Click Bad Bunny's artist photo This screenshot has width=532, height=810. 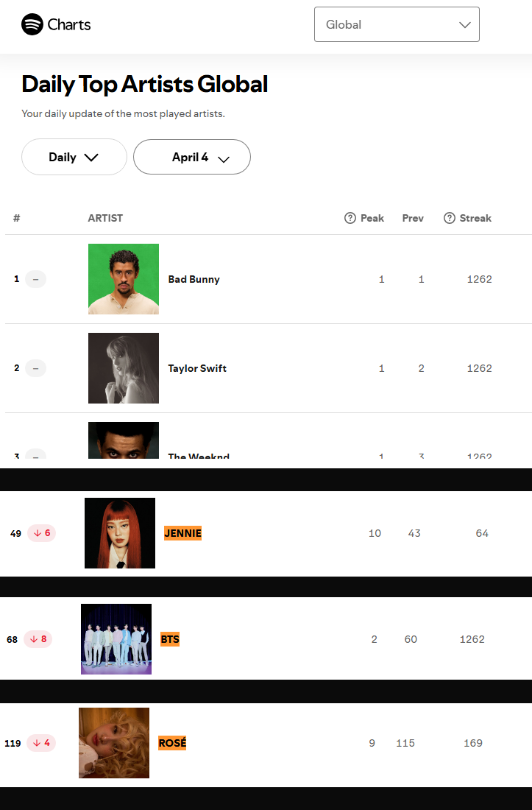pos(124,279)
